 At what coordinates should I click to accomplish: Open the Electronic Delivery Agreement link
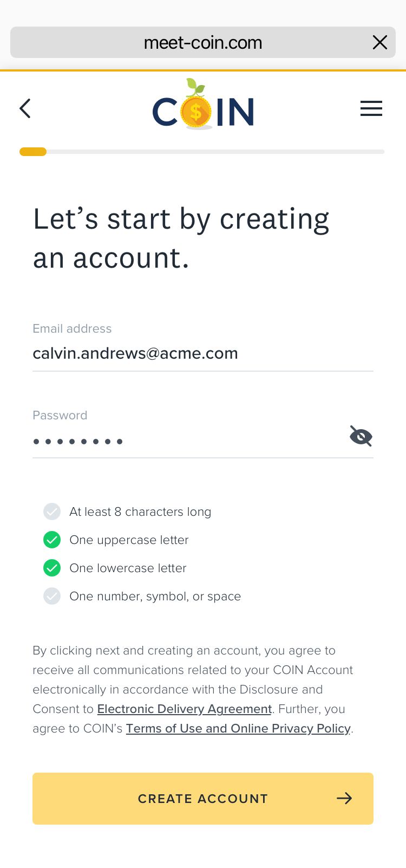tap(184, 709)
